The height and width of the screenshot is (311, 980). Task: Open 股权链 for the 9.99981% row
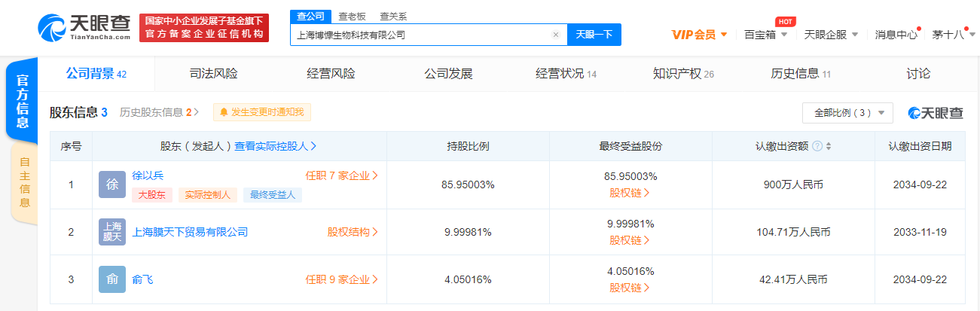click(x=630, y=240)
